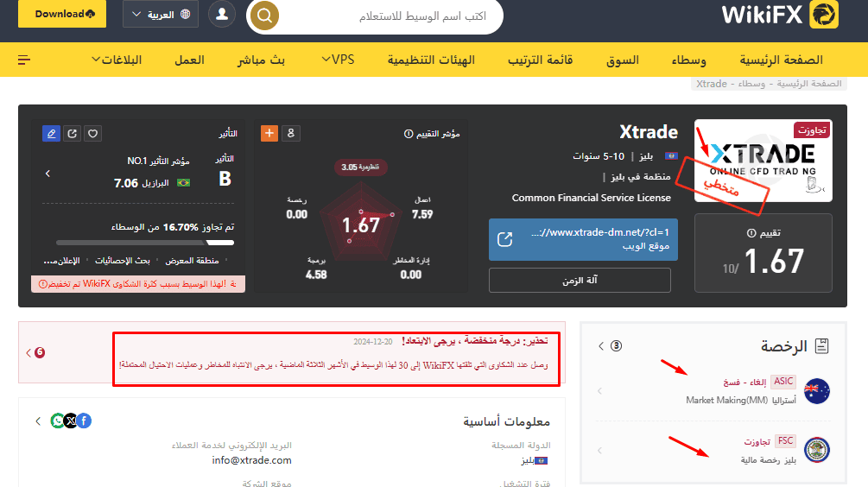
Task: Open the الهيئات التنظيمية menu item
Action: point(431,60)
